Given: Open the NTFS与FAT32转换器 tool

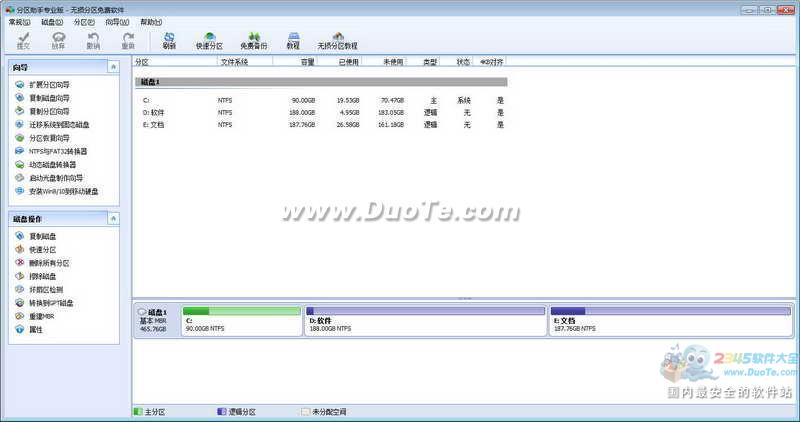Looking at the screenshot, I should click(58, 151).
